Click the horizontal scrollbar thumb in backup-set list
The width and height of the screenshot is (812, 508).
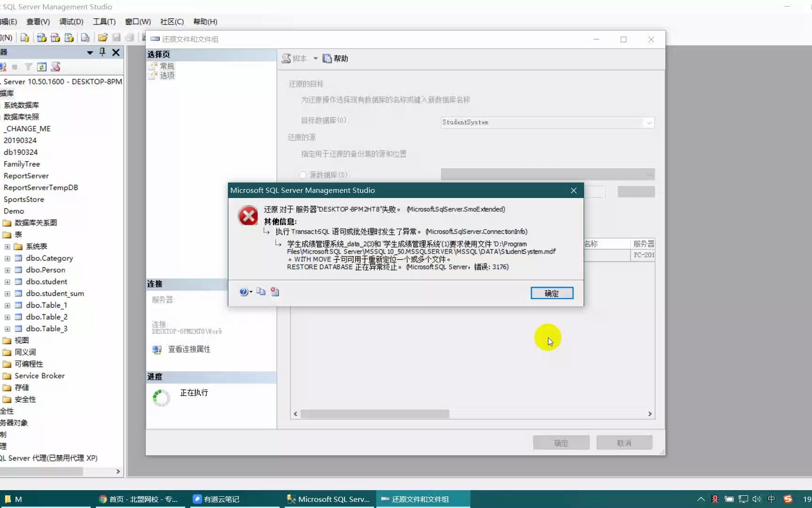[x=375, y=414]
